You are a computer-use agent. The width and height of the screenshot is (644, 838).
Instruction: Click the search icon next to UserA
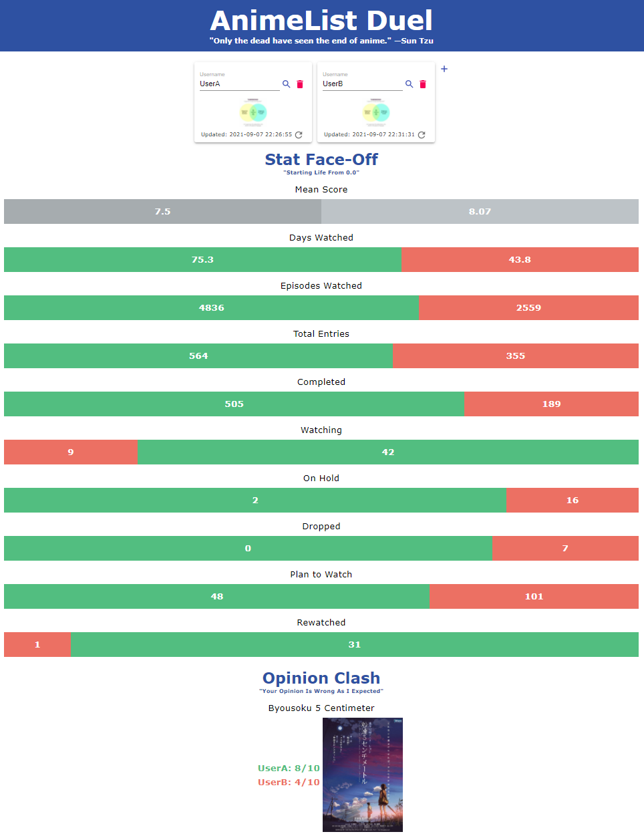point(286,84)
